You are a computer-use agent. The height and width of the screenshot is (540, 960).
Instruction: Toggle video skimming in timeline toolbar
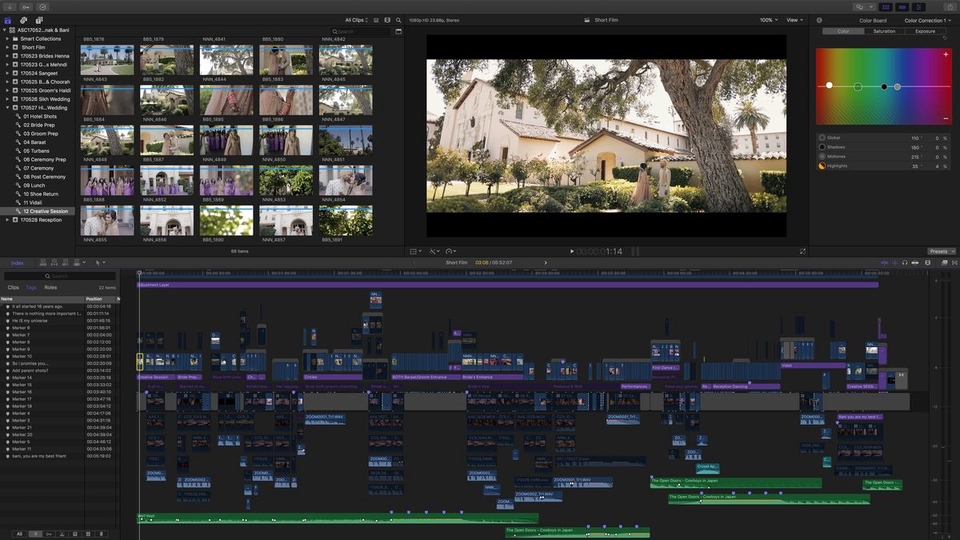coord(884,263)
